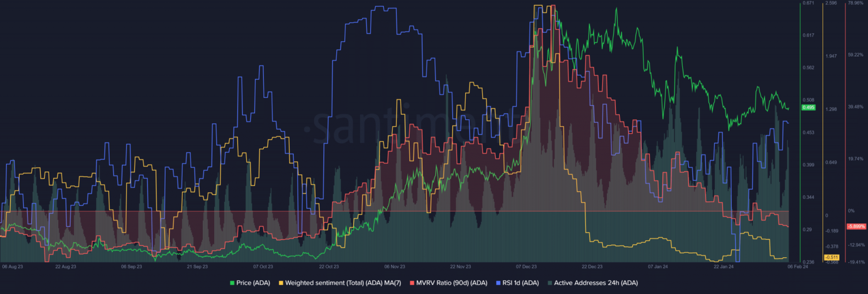Click the 0.671 top price axis value

808,3
